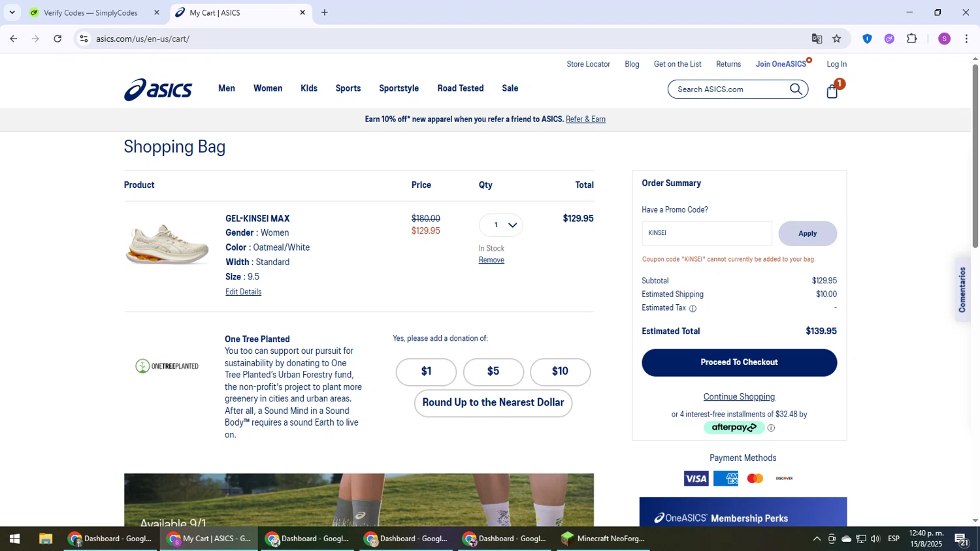
Task: Click Round Up to the Nearest Dollar
Action: pos(493,403)
